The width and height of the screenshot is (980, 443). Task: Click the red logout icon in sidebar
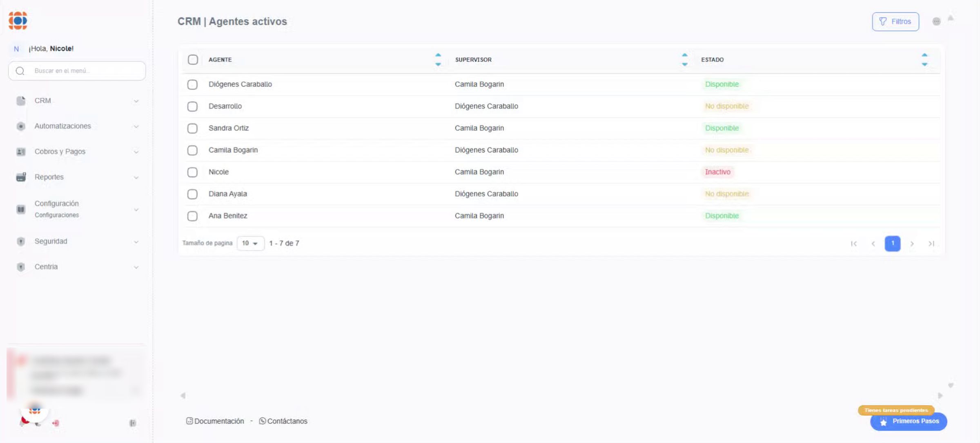point(56,423)
